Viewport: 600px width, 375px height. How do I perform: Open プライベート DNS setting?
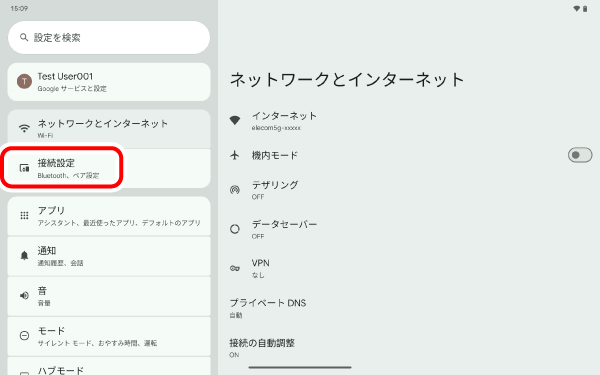(x=409, y=308)
